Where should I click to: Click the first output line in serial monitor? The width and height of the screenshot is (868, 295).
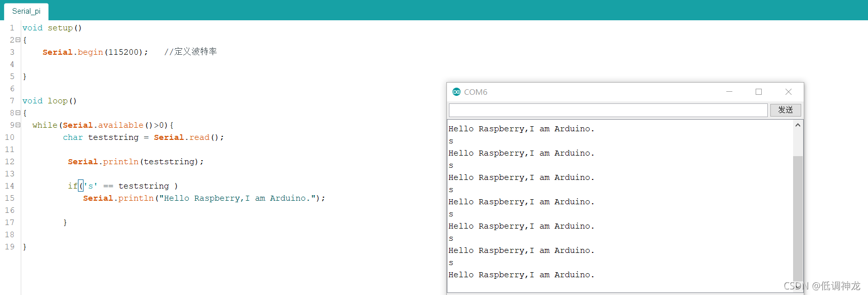point(521,129)
